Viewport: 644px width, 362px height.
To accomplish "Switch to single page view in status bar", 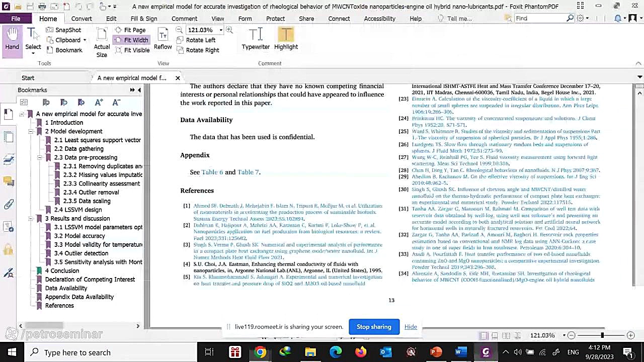I will 484,335.
